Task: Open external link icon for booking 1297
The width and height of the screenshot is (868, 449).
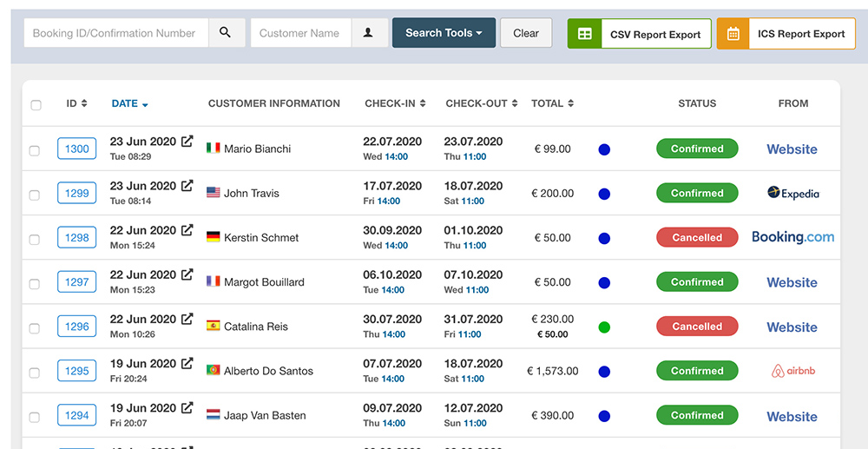Action: [187, 274]
